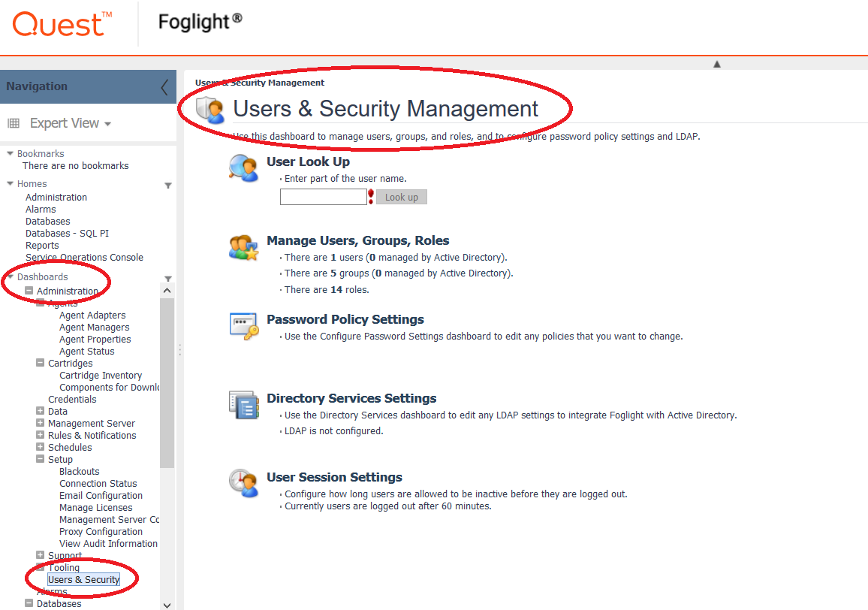Click the Users & Security shield icon
The image size is (868, 610).
pos(209,109)
